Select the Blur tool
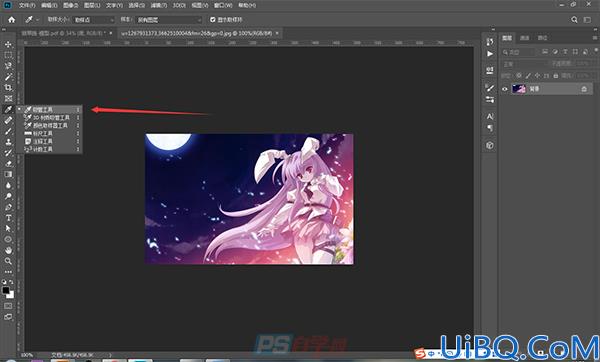This screenshot has width=600, height=362. pyautogui.click(x=8, y=185)
